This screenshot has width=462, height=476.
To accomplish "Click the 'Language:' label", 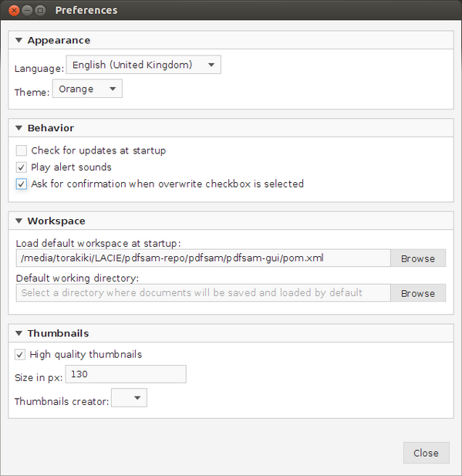I will point(39,69).
